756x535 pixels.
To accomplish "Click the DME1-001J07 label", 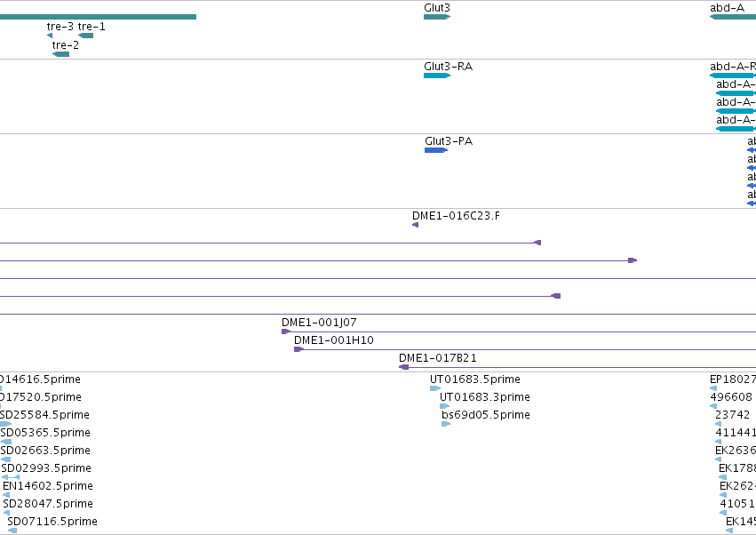I will [x=319, y=323].
